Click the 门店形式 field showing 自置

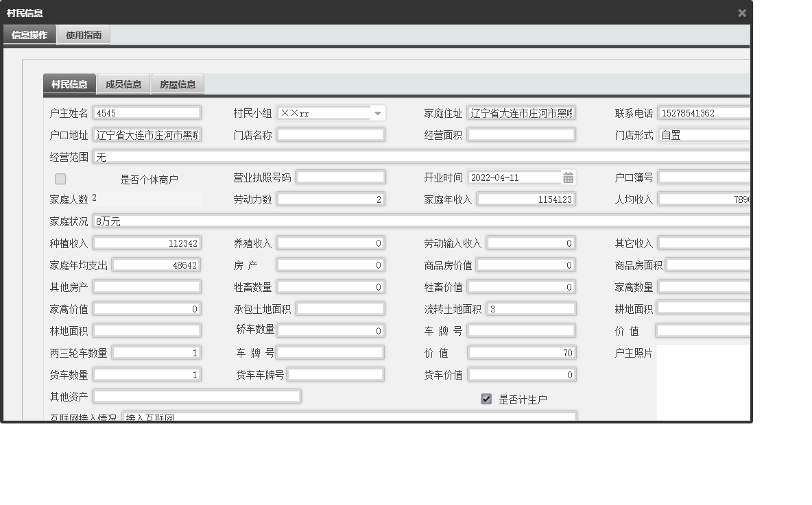[702, 135]
